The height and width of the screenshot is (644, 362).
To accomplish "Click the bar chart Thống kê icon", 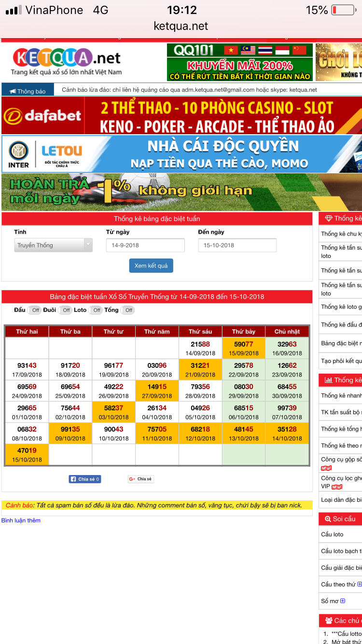I will (x=329, y=380).
